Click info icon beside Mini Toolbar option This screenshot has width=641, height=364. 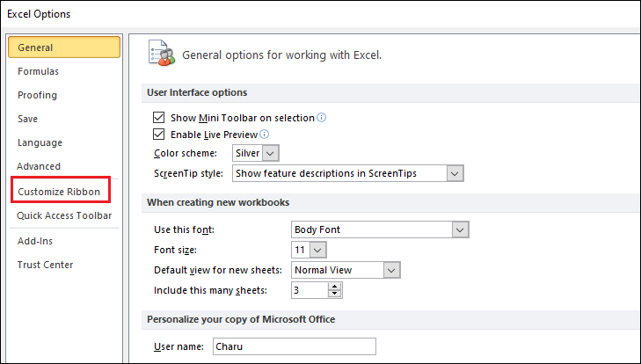point(322,118)
